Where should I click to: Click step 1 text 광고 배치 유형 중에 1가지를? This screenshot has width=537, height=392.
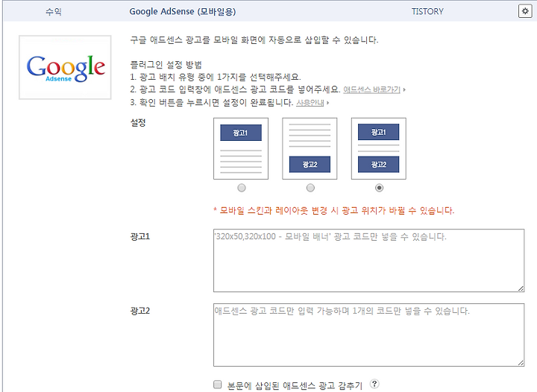pos(216,77)
